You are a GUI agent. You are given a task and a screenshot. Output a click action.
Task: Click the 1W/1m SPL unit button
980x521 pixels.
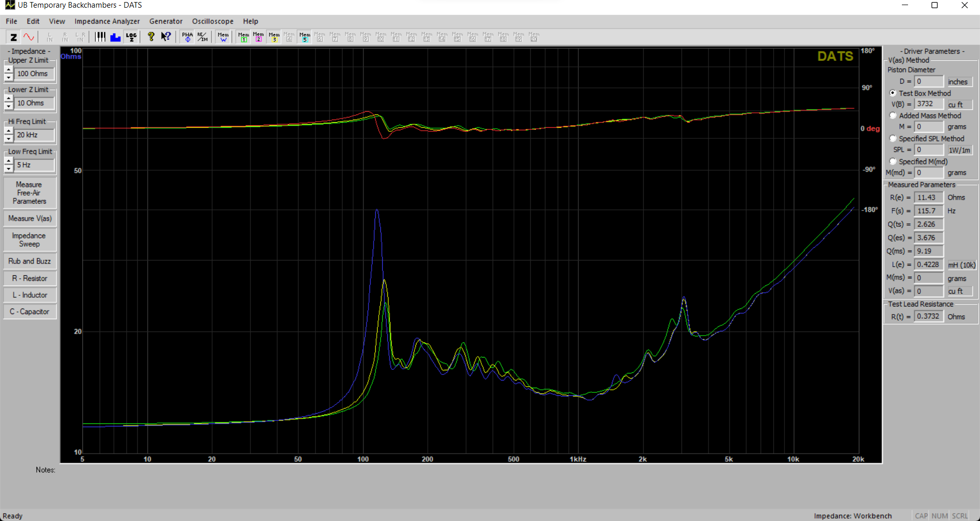click(960, 150)
